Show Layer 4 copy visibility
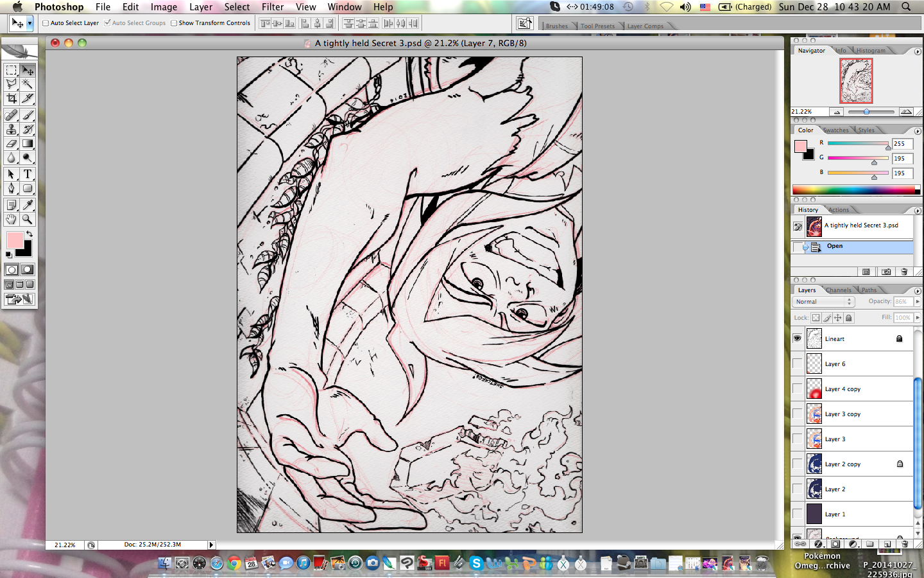This screenshot has width=924, height=578. [x=798, y=389]
